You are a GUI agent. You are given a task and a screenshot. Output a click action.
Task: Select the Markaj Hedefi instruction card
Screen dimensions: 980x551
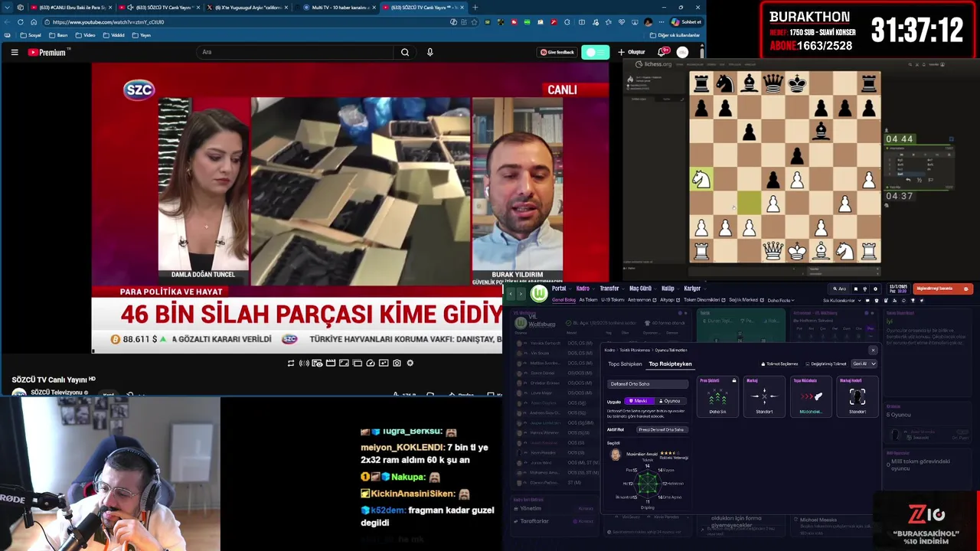click(857, 396)
